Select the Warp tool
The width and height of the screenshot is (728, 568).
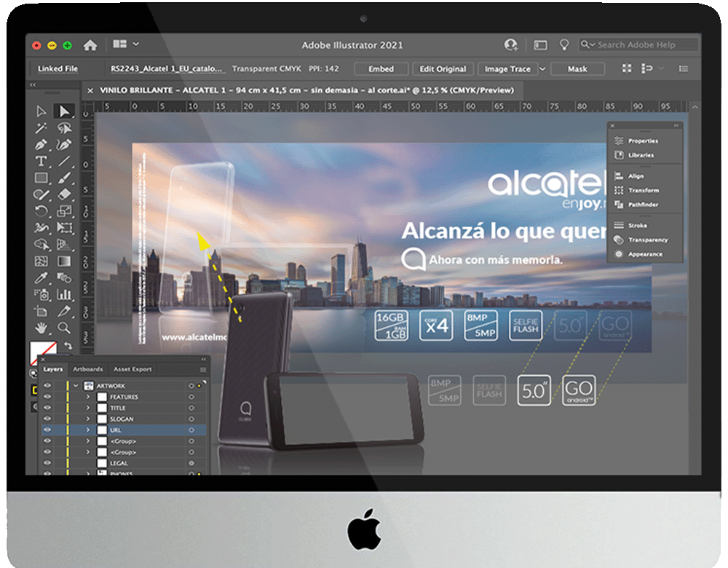pyautogui.click(x=41, y=228)
